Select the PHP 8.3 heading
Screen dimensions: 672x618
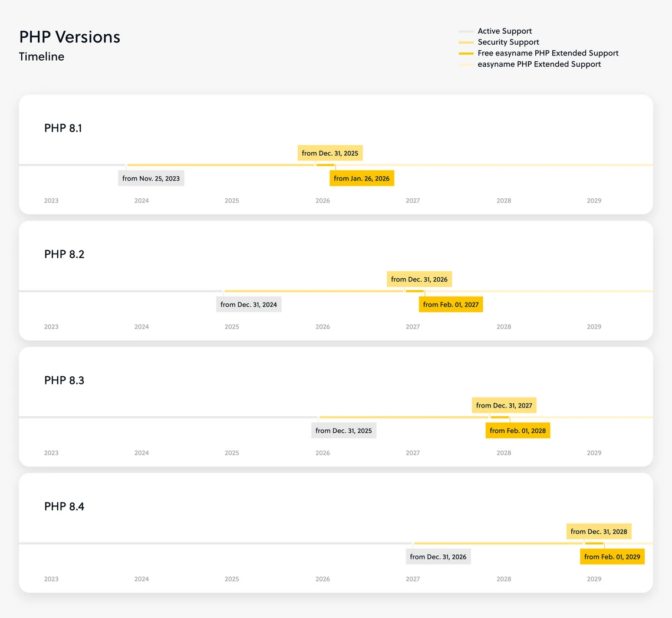(x=64, y=380)
